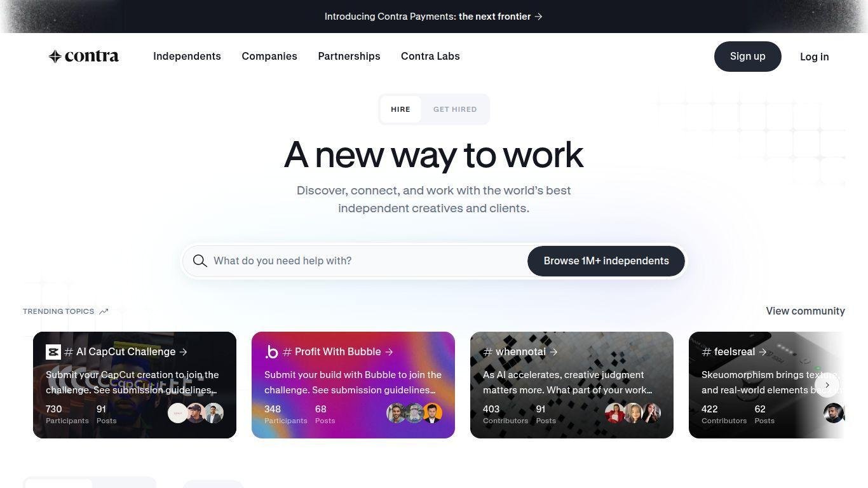Click the CapCut logo icon on the card
The image size is (868, 488).
(53, 352)
